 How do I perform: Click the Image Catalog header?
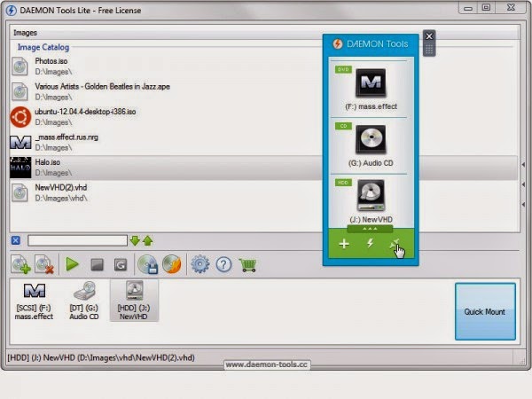43,47
